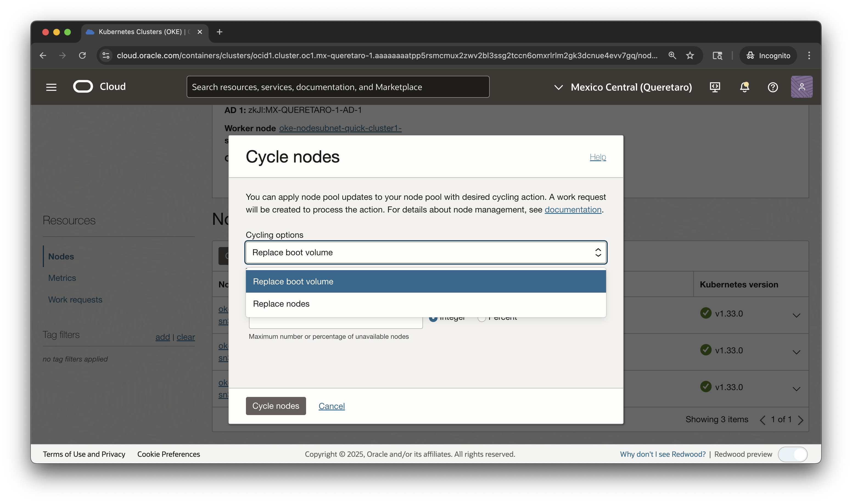
Task: Click the resources search field
Action: [338, 86]
